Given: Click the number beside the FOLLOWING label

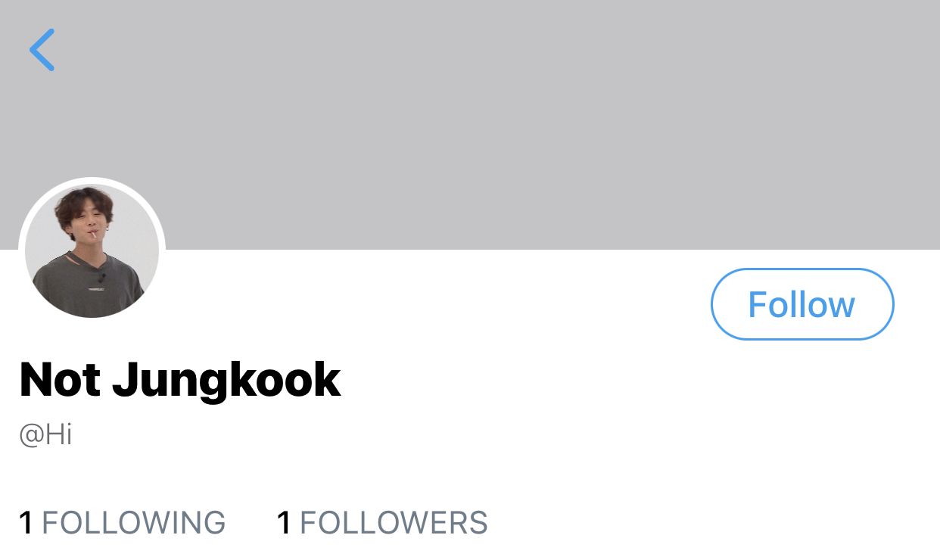Looking at the screenshot, I should pyautogui.click(x=26, y=523).
